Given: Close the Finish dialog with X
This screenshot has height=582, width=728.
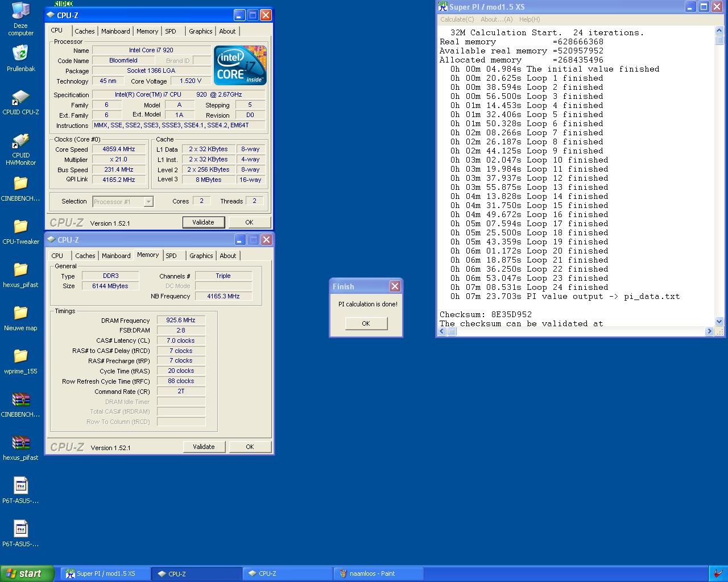Looking at the screenshot, I should [395, 286].
